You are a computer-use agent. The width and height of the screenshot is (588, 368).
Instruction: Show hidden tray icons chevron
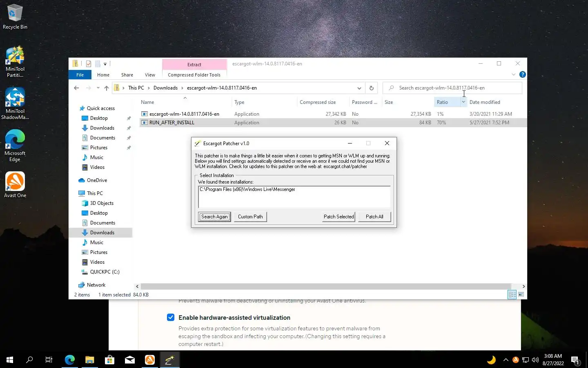coord(506,360)
